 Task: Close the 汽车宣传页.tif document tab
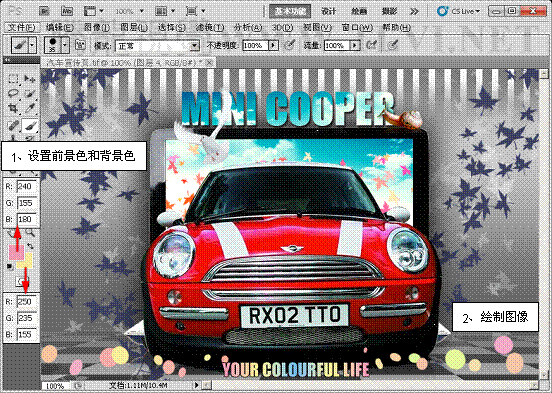tap(209, 63)
